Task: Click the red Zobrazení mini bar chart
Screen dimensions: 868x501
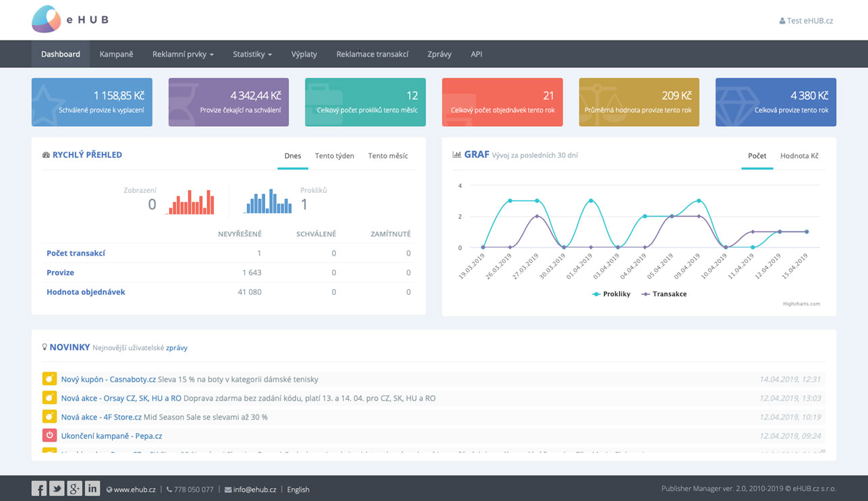Action: (x=190, y=202)
